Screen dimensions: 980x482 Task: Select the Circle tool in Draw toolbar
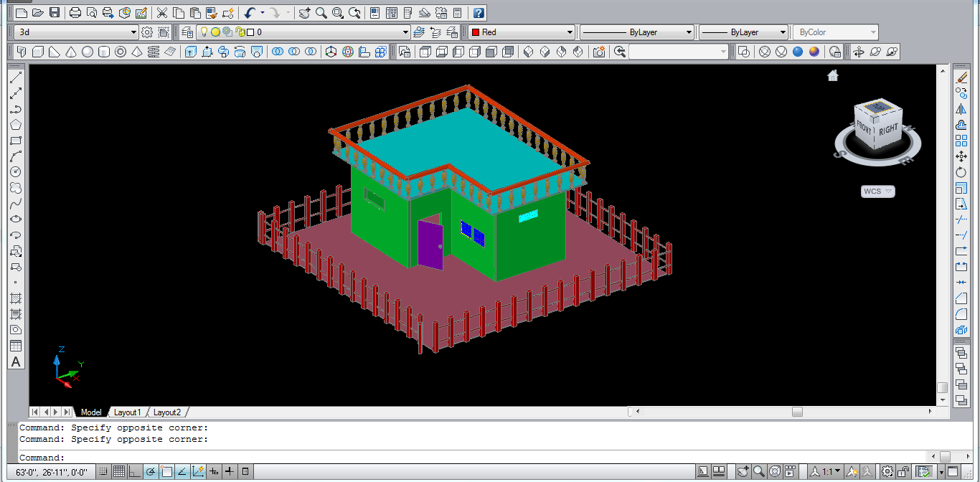[16, 171]
